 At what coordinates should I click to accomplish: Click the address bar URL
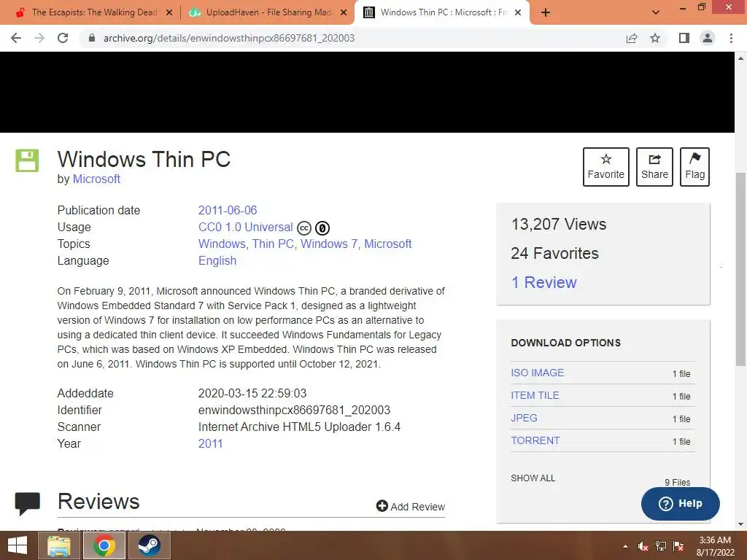[x=228, y=38]
